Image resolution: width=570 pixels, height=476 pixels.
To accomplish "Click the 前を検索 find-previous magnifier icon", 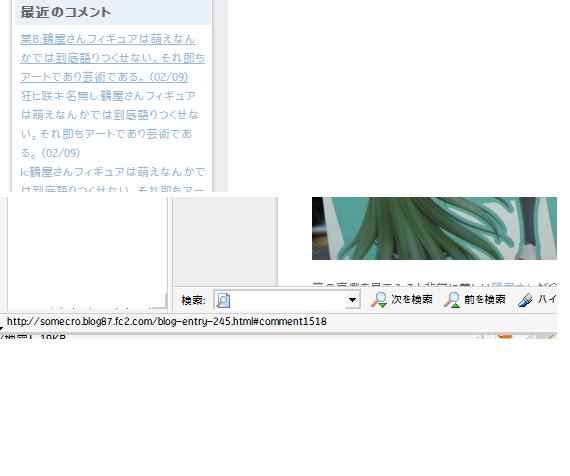I will click(x=452, y=300).
